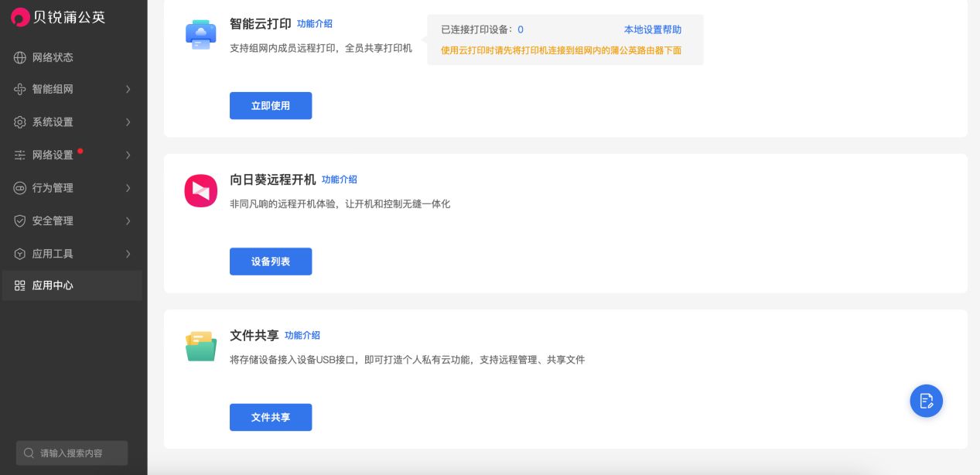Expand 行为管理 chevron arrow
The image size is (980, 475).
128,188
